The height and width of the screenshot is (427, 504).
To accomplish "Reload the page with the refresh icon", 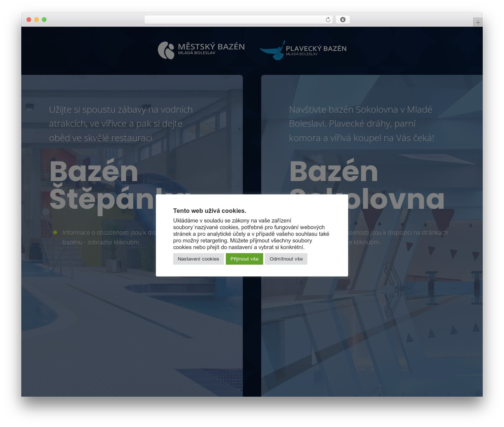I will [x=328, y=20].
